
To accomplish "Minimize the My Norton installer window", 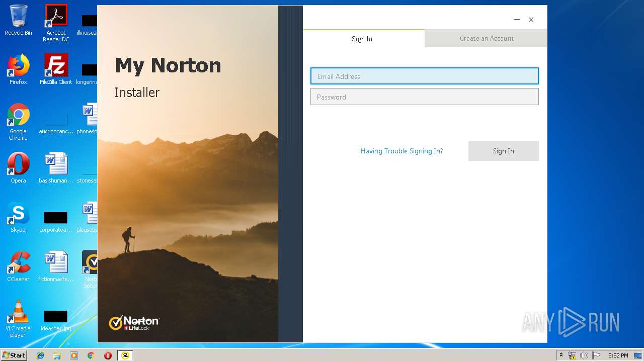I will click(x=516, y=20).
